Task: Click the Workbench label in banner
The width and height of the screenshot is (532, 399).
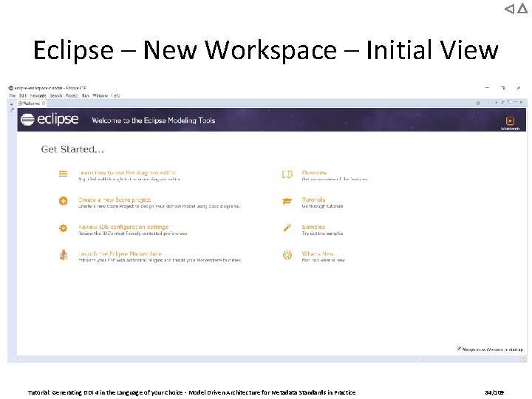Action: [510, 129]
